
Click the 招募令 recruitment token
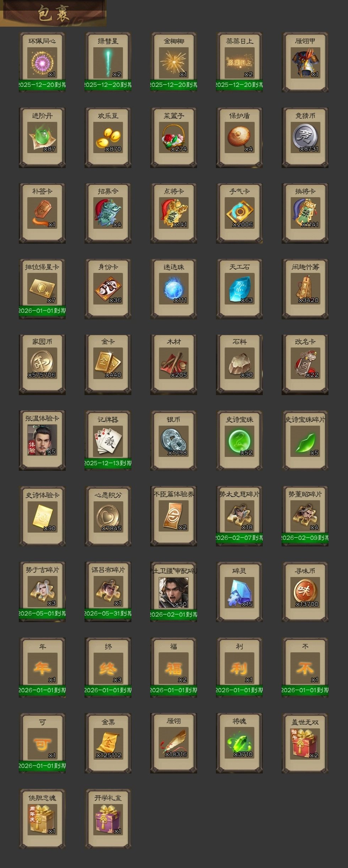coord(108,213)
